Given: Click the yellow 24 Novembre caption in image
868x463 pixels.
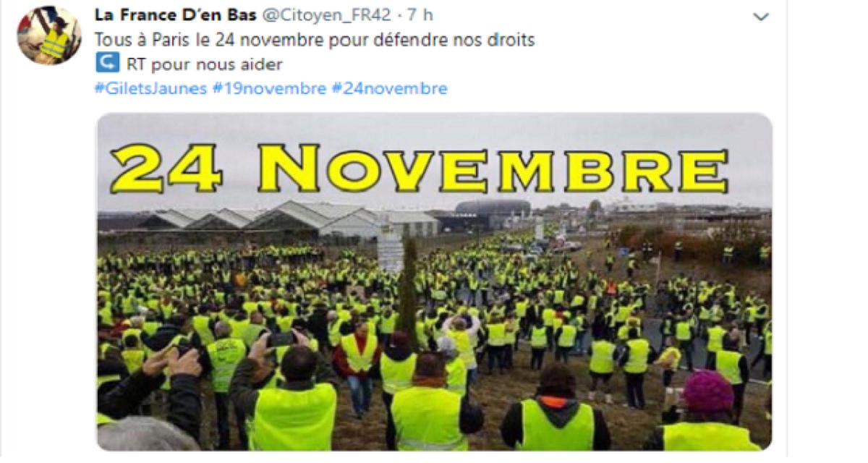Looking at the screenshot, I should coord(418,169).
